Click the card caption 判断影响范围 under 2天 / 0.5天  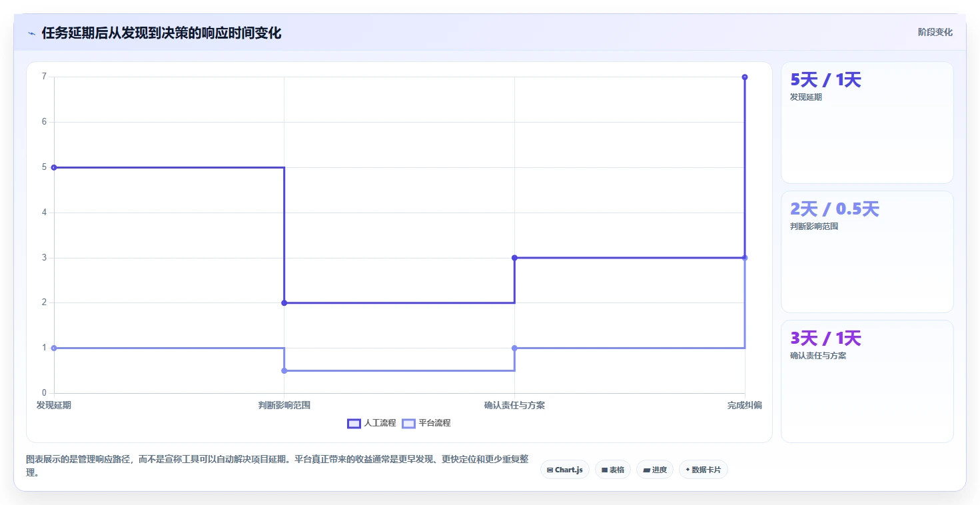814,227
